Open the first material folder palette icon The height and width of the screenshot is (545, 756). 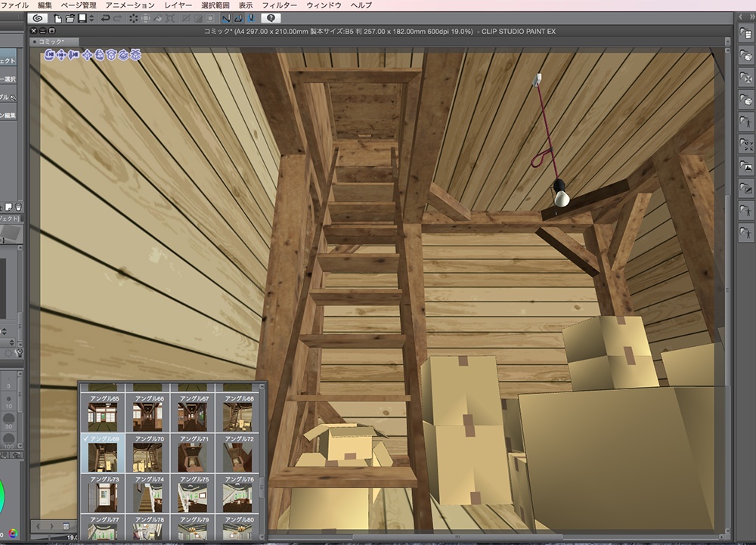click(745, 34)
